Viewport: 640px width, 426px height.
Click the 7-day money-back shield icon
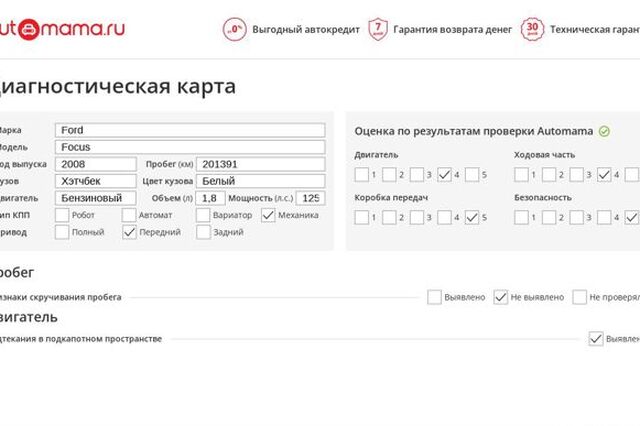click(378, 29)
